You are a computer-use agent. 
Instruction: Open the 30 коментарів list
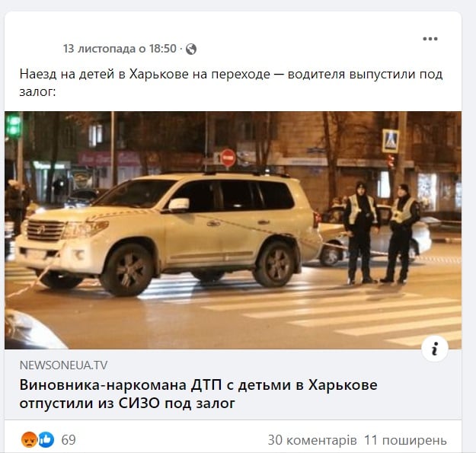click(312, 440)
